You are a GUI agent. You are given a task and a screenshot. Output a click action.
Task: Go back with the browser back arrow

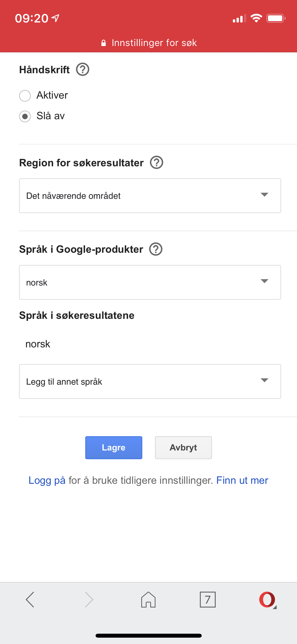[x=30, y=599]
